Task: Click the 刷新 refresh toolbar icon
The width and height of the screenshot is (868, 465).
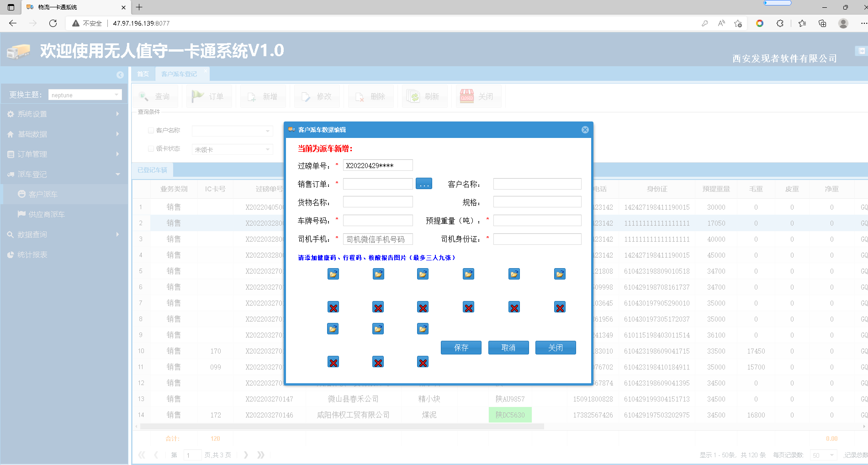Action: tap(413, 96)
